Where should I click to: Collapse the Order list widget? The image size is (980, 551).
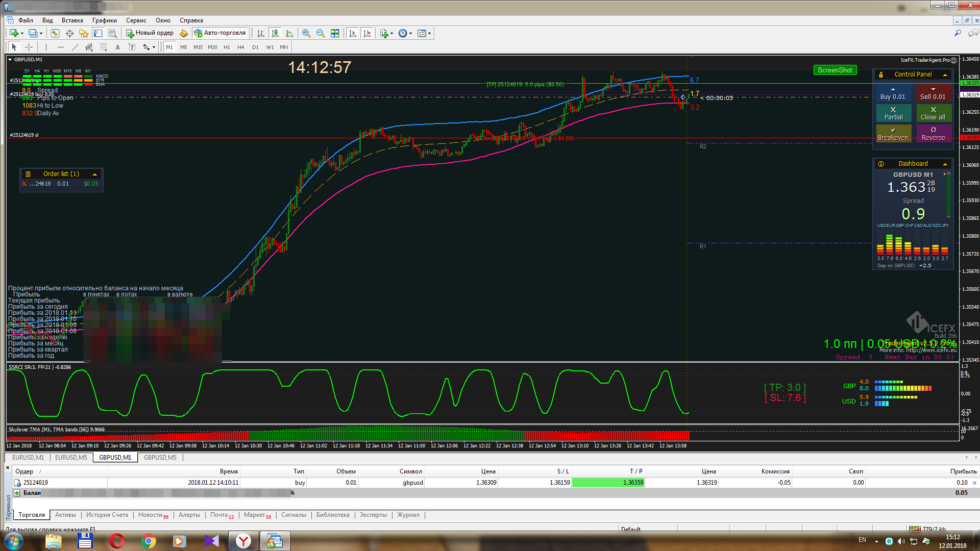pyautogui.click(x=94, y=174)
